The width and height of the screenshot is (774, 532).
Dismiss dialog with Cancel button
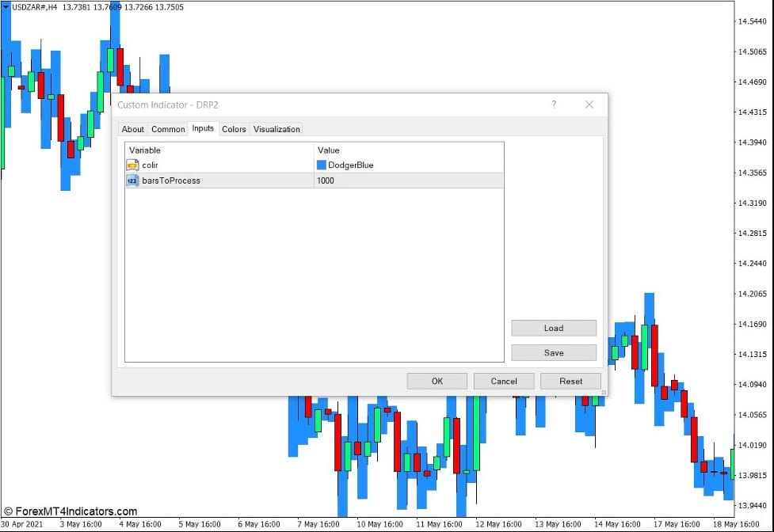(503, 381)
